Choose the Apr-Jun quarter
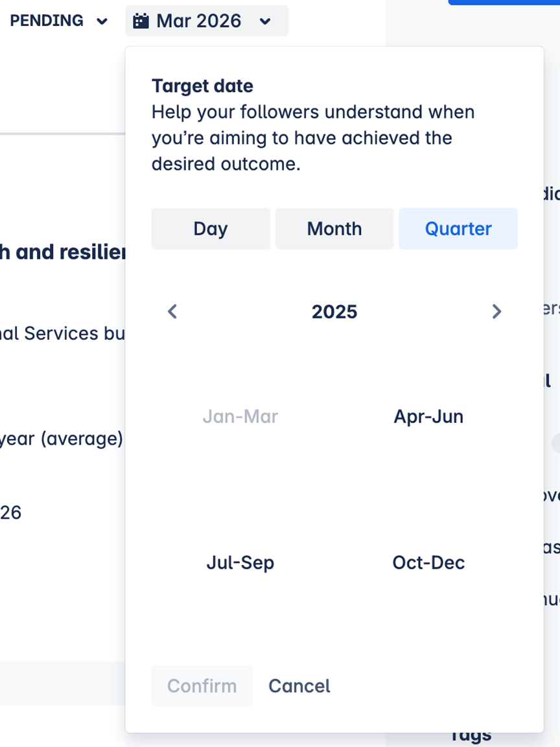The image size is (560, 747). (x=428, y=416)
